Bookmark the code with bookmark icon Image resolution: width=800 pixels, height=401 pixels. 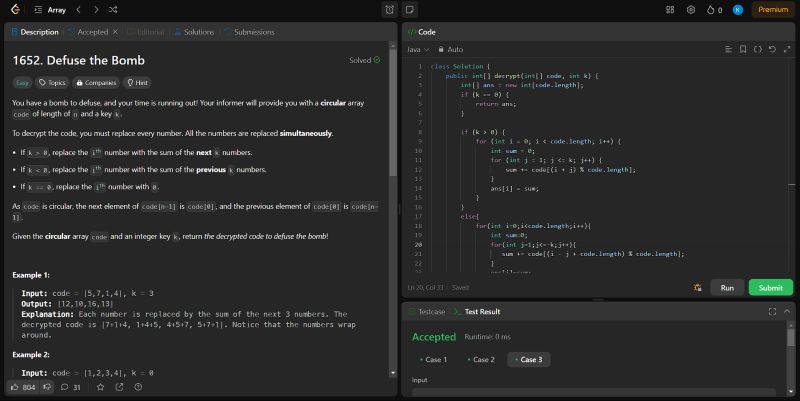[743, 49]
